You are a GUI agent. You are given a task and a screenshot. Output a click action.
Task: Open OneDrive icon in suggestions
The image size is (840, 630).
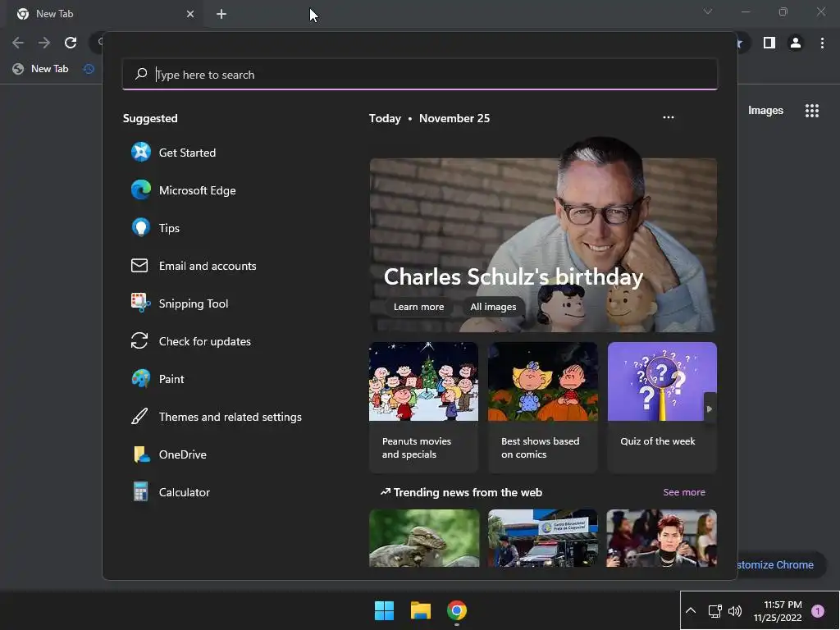(141, 454)
